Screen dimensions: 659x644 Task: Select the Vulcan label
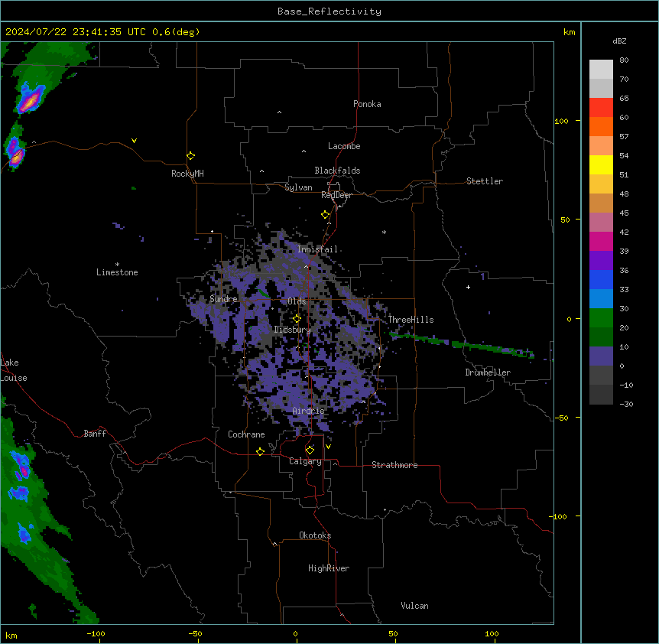point(415,606)
